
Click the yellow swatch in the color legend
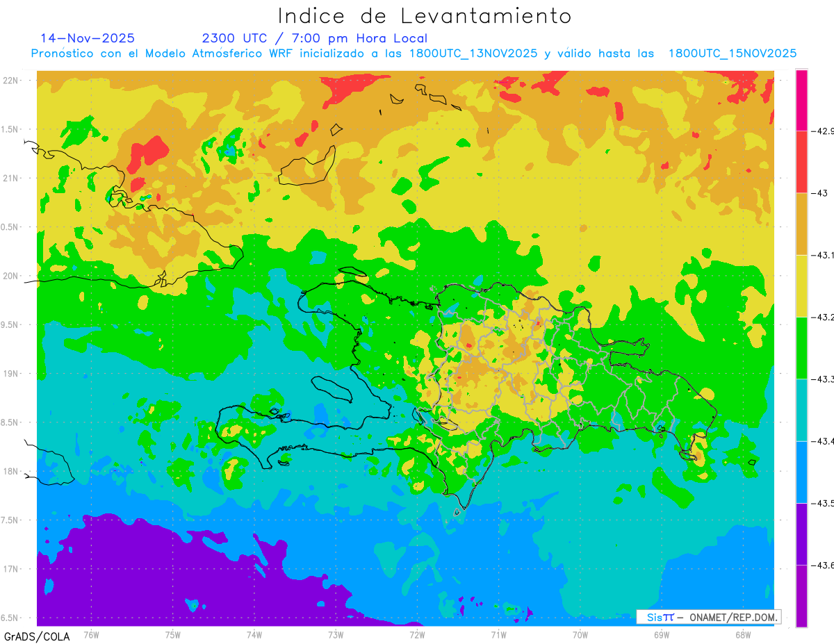tap(801, 286)
